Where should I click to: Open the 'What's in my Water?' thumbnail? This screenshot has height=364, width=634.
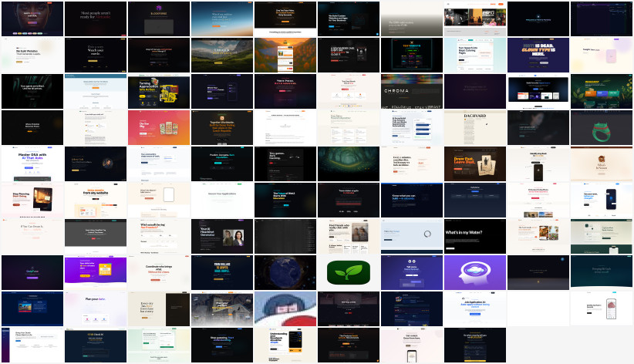coord(475,237)
